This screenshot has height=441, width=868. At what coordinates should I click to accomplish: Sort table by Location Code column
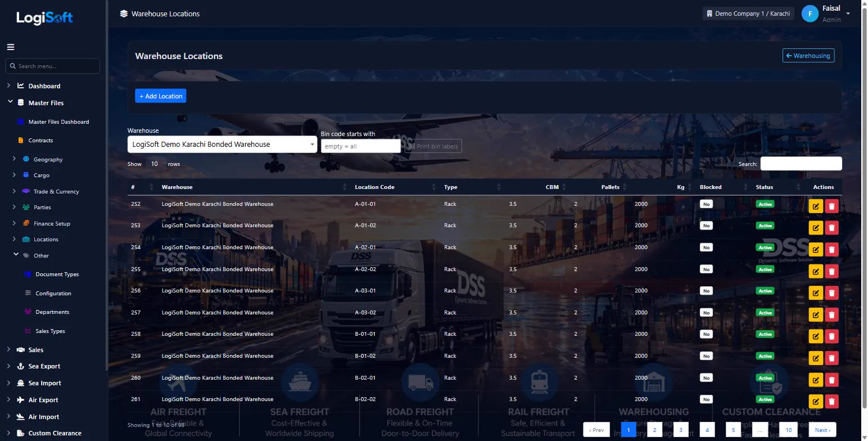coord(395,187)
